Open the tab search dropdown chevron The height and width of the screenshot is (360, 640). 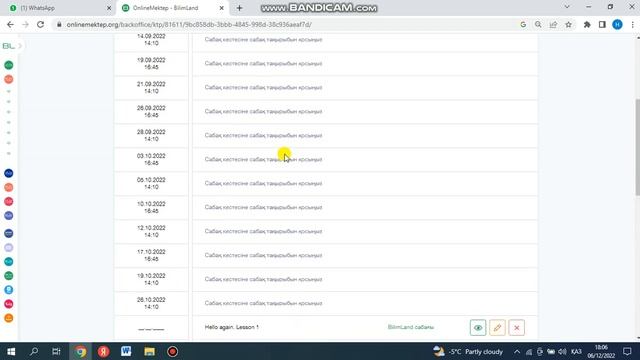pyautogui.click(x=567, y=7)
